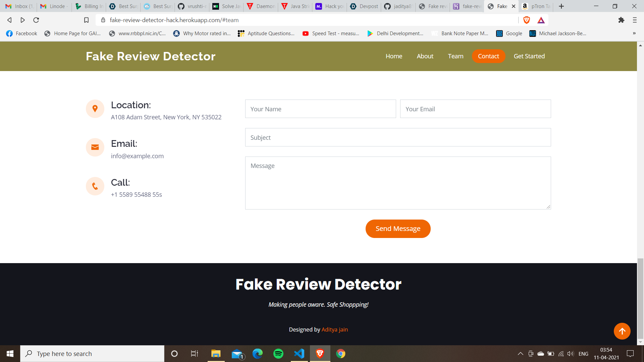Go to the Team nav item
The image size is (644, 362).
(455, 56)
